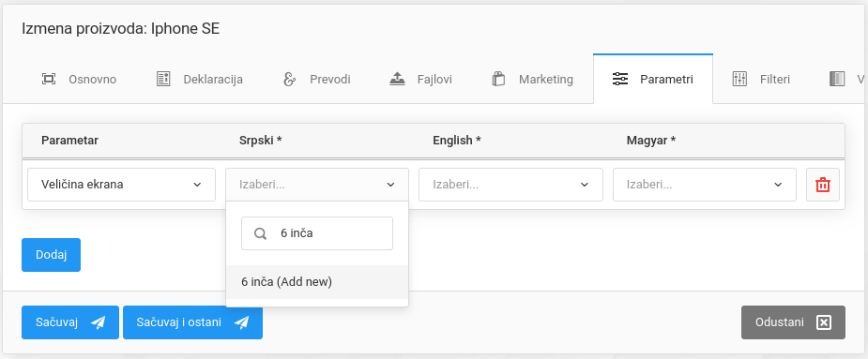
Task: Select the Parametri tab label
Action: [x=666, y=79]
